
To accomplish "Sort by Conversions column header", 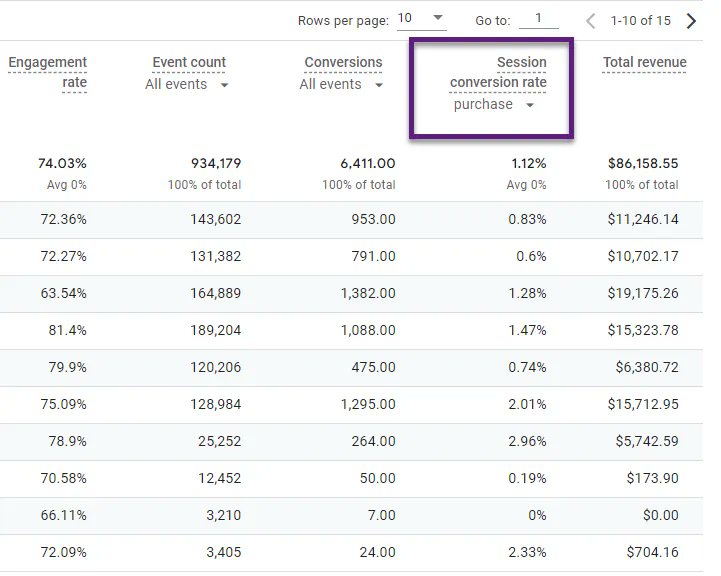I will (343, 63).
